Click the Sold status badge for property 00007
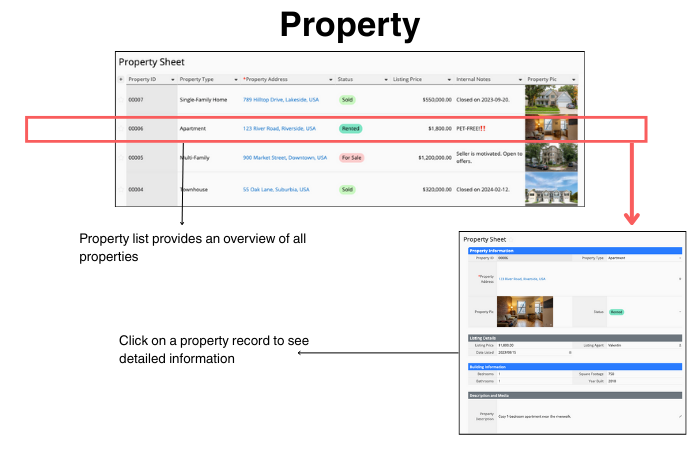The height and width of the screenshot is (450, 700). [347, 100]
